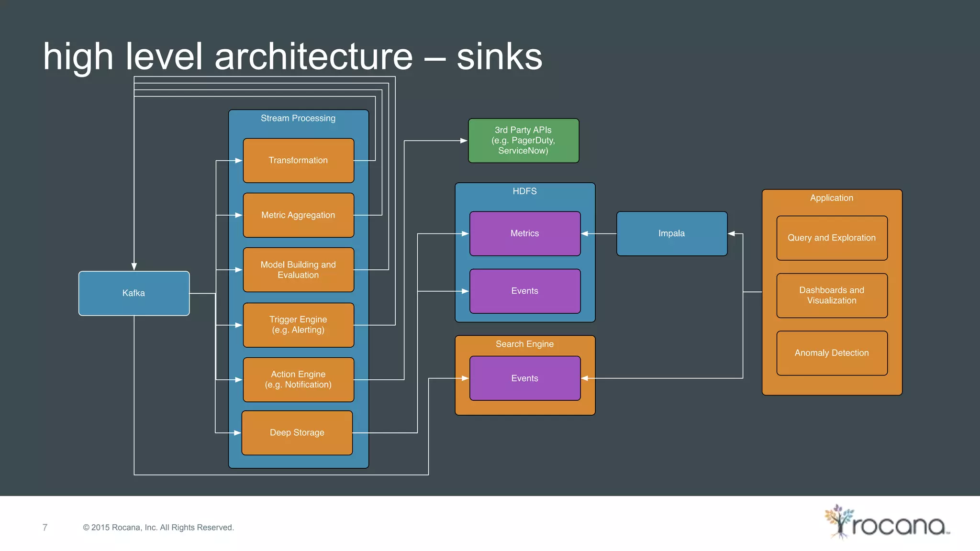
Task: Select the Action Engine notification block
Action: pyautogui.click(x=298, y=380)
